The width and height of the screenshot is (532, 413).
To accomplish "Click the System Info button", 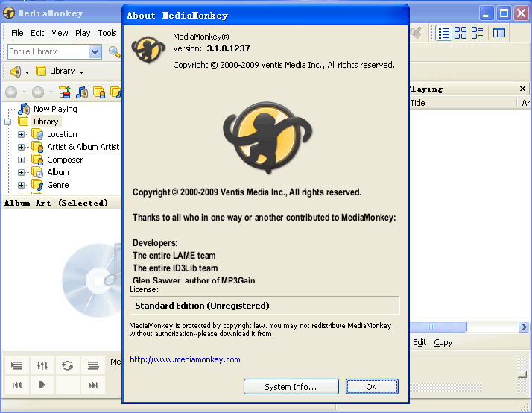I will [291, 387].
